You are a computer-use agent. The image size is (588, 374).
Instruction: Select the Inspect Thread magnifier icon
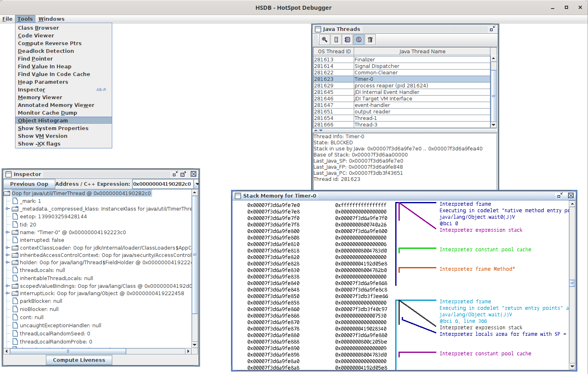(324, 39)
